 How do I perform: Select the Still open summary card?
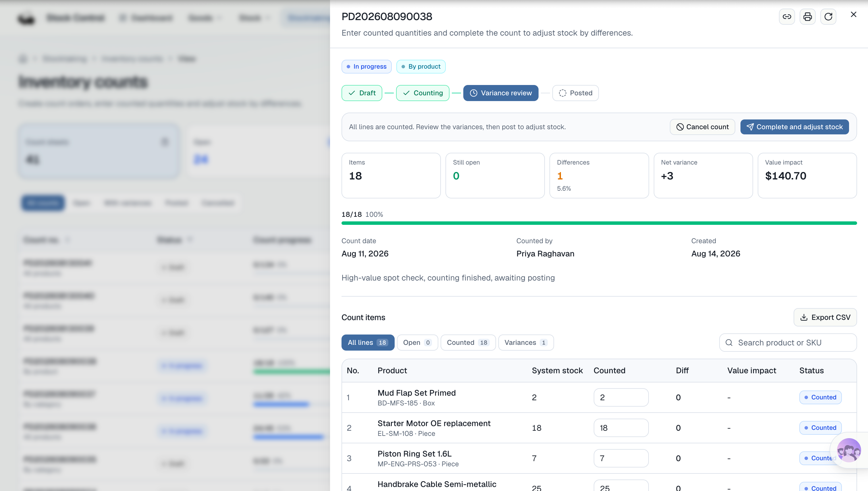tap(495, 176)
